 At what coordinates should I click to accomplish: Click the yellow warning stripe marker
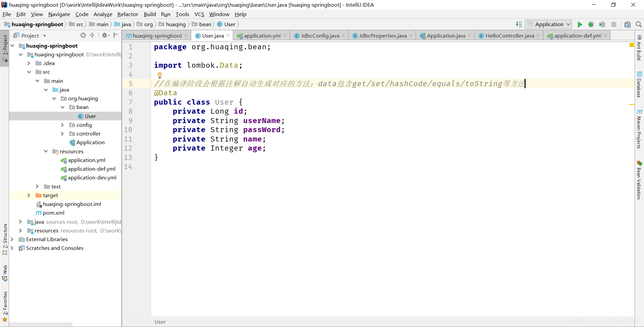click(632, 104)
